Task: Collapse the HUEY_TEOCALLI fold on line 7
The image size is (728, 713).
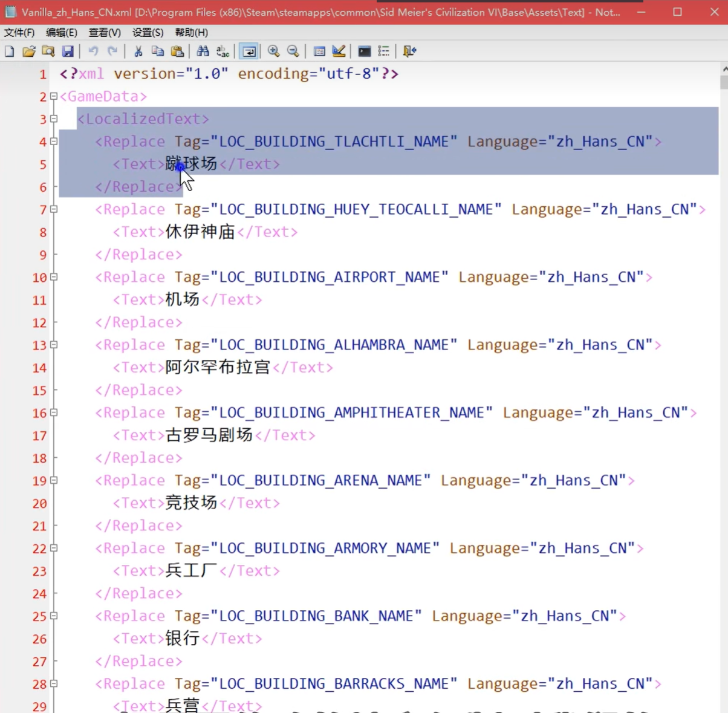Action: [x=54, y=209]
